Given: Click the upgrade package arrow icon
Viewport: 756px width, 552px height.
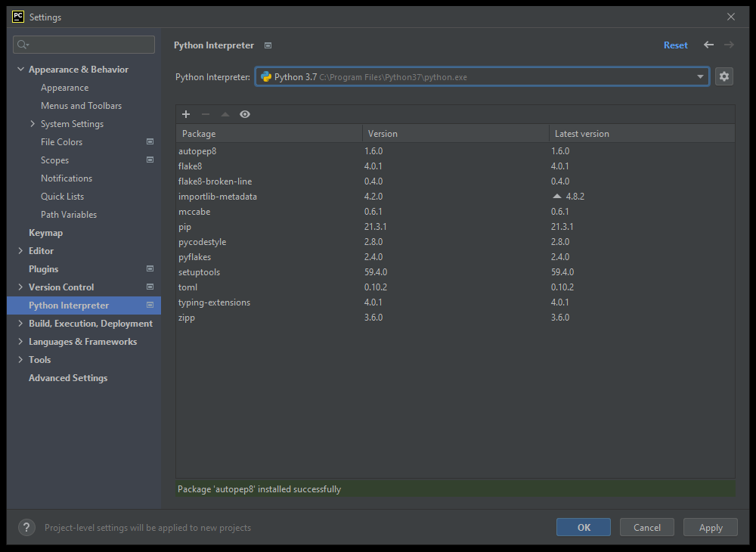Looking at the screenshot, I should coord(225,114).
